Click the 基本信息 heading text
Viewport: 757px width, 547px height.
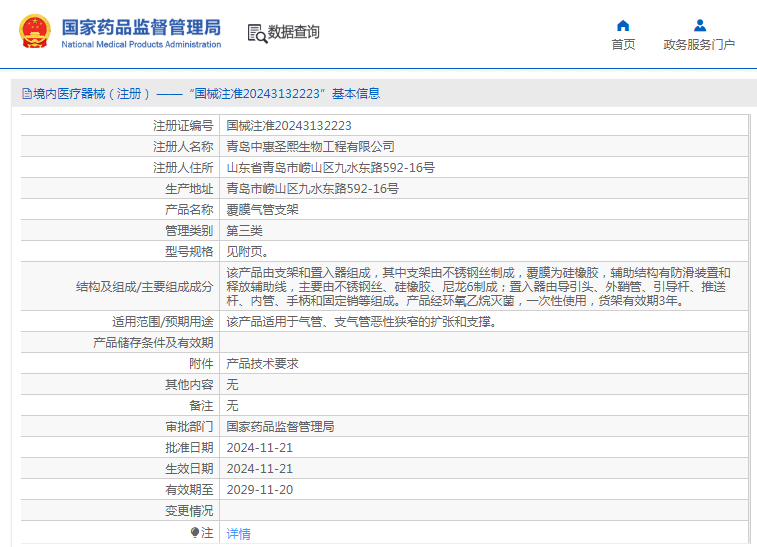tap(356, 94)
